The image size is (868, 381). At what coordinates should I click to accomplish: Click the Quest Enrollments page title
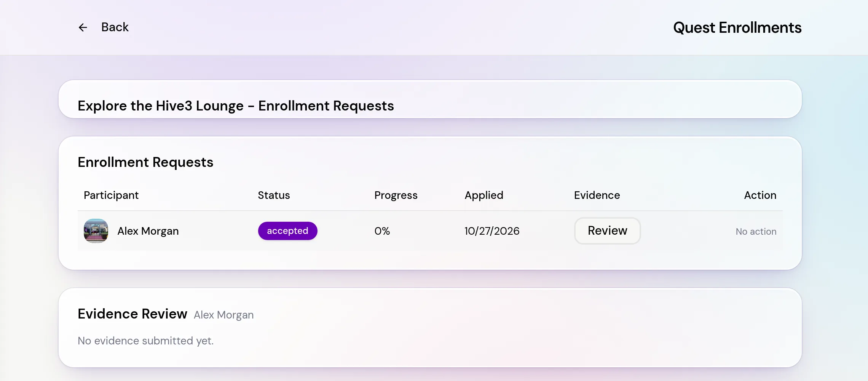(737, 27)
